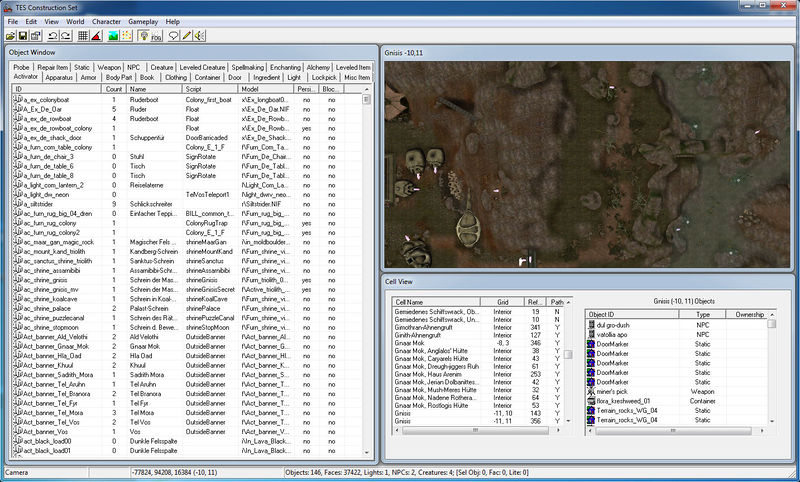The width and height of the screenshot is (800, 482).
Task: Select the Gnaar Mok, Haus Arenim cell
Action: coord(428,372)
